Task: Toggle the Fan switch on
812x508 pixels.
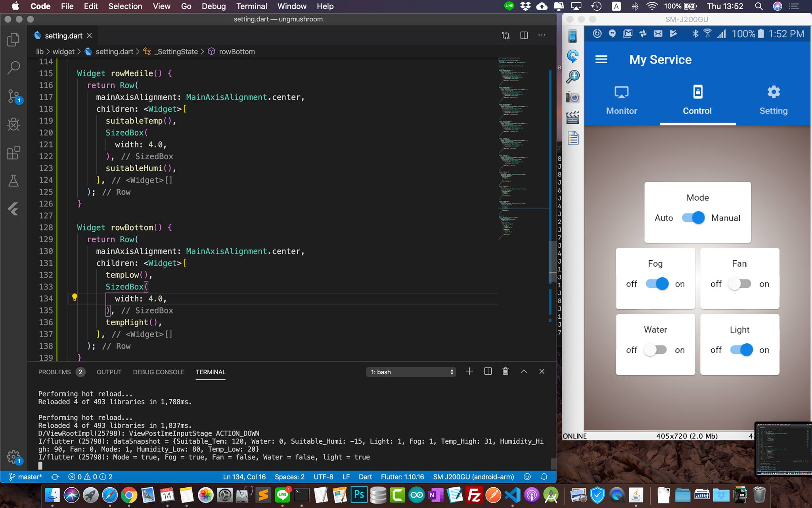Action: coord(740,284)
